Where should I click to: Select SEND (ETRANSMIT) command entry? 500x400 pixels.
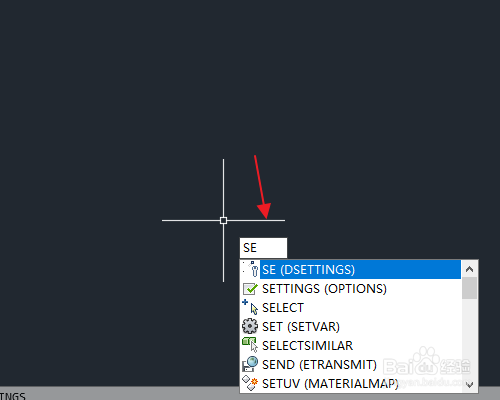click(x=351, y=364)
